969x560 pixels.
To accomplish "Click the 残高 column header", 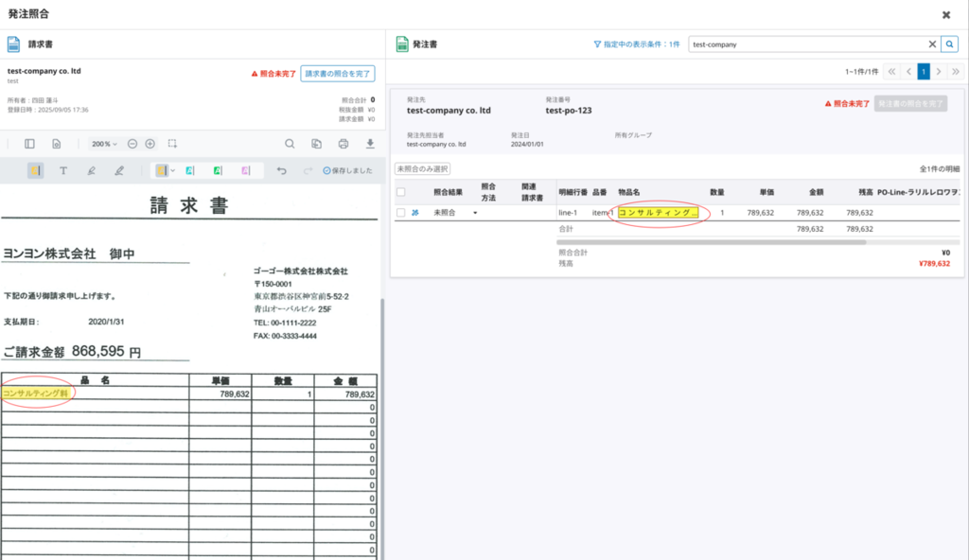I will 866,192.
